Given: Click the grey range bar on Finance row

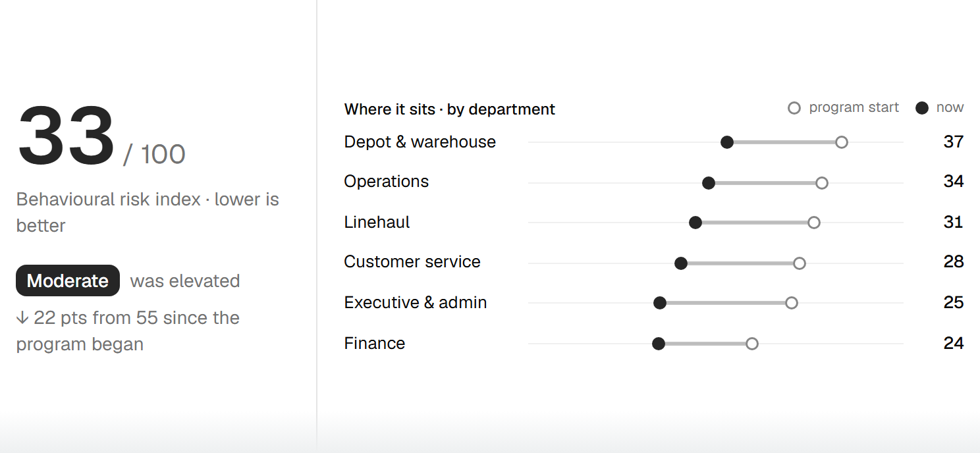Looking at the screenshot, I should [x=705, y=344].
